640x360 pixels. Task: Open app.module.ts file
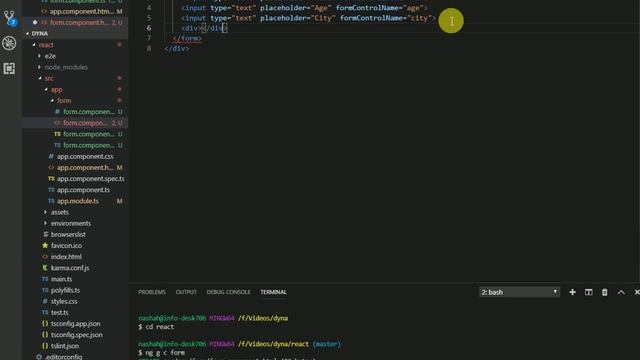[78, 201]
